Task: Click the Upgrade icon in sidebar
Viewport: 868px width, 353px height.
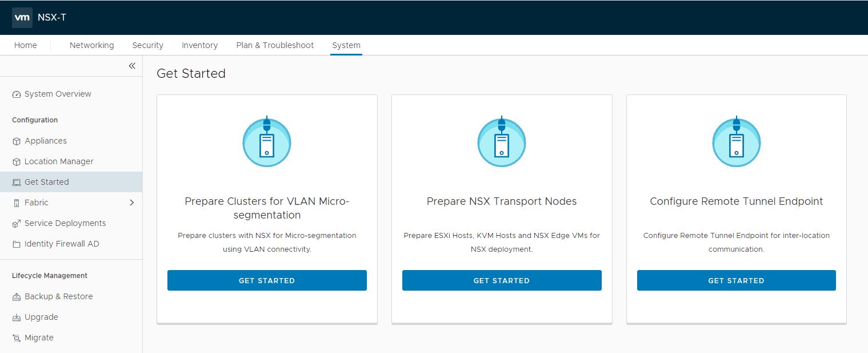Action: [x=17, y=318]
